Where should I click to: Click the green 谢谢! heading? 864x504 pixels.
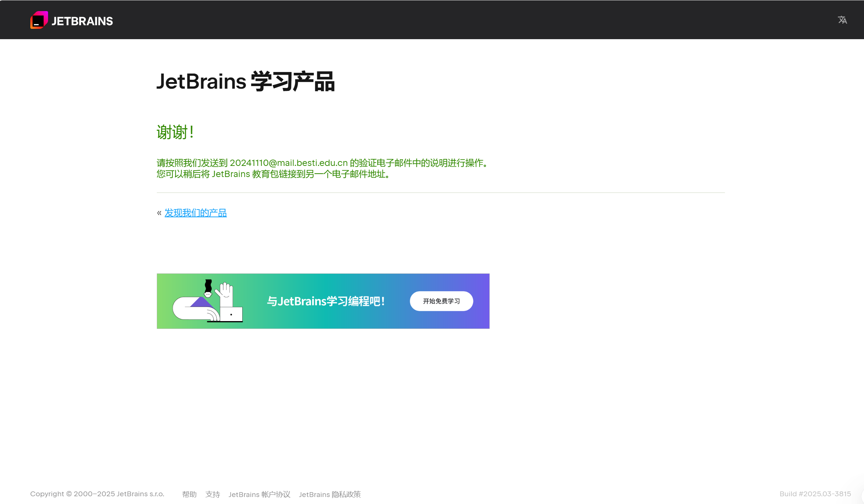tap(175, 132)
